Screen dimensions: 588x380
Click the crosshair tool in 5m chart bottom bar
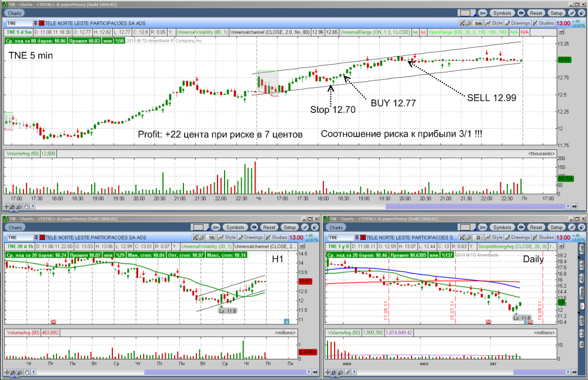[6, 206]
